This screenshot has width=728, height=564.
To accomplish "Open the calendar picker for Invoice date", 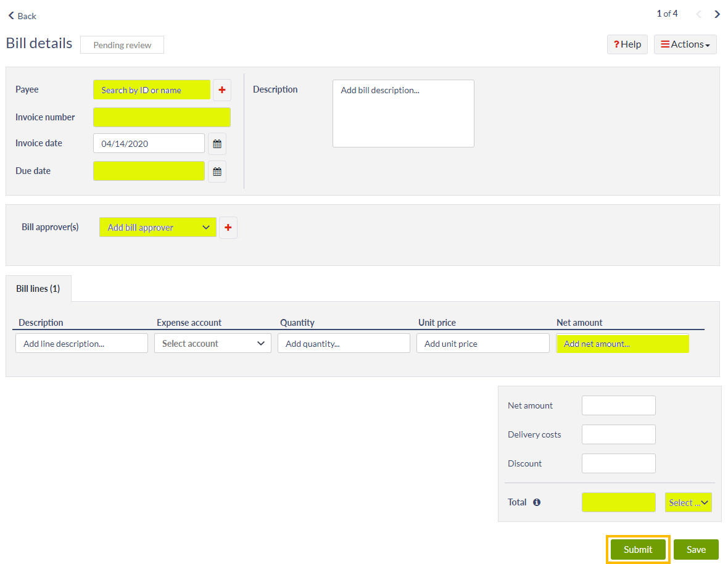I will tap(217, 143).
